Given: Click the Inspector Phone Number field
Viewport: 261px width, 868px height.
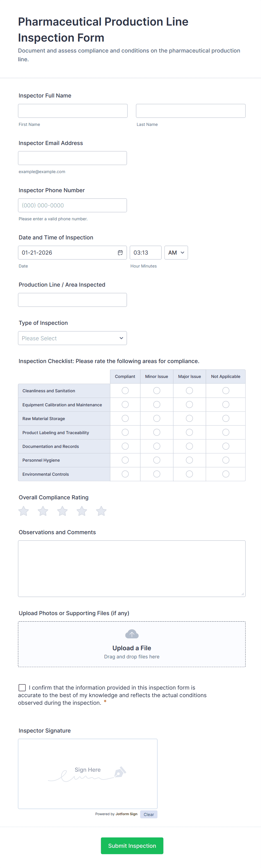Looking at the screenshot, I should [72, 205].
